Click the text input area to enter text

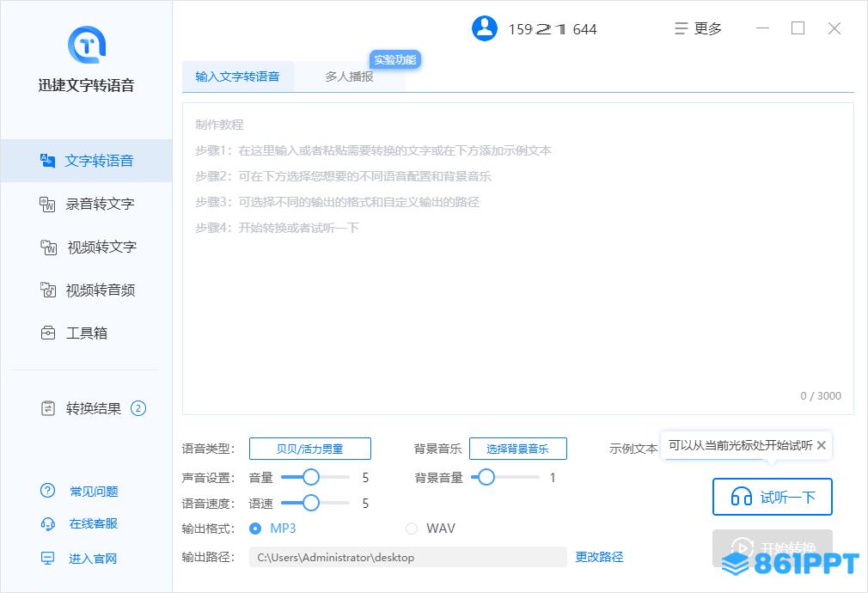[x=518, y=259]
